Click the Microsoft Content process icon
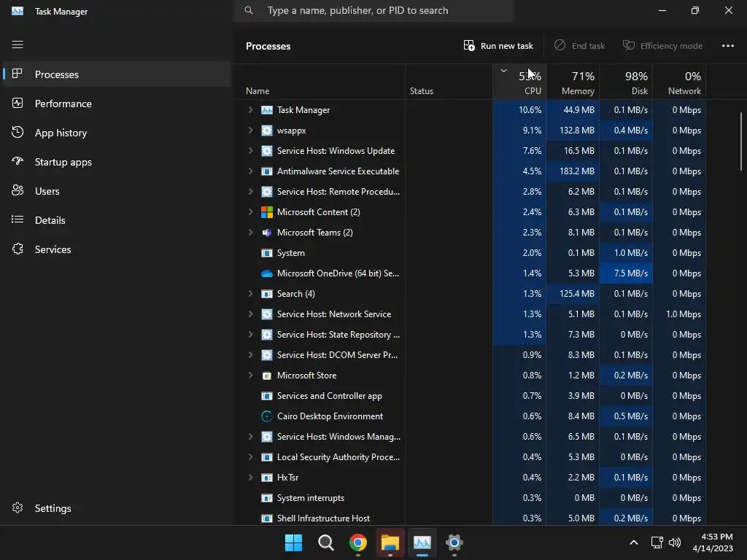 click(267, 212)
